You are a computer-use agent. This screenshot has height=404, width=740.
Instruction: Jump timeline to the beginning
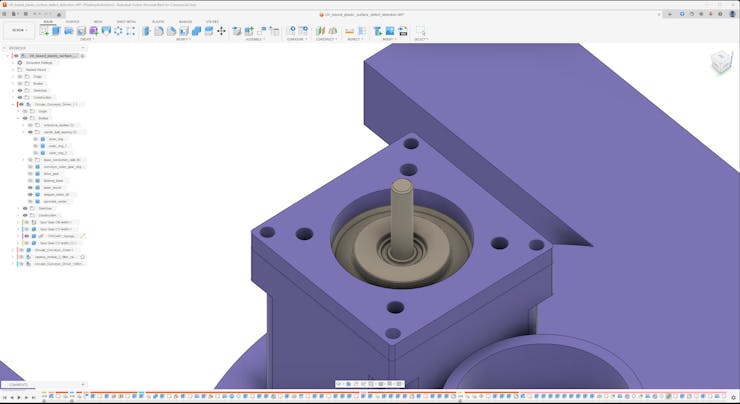click(5, 398)
